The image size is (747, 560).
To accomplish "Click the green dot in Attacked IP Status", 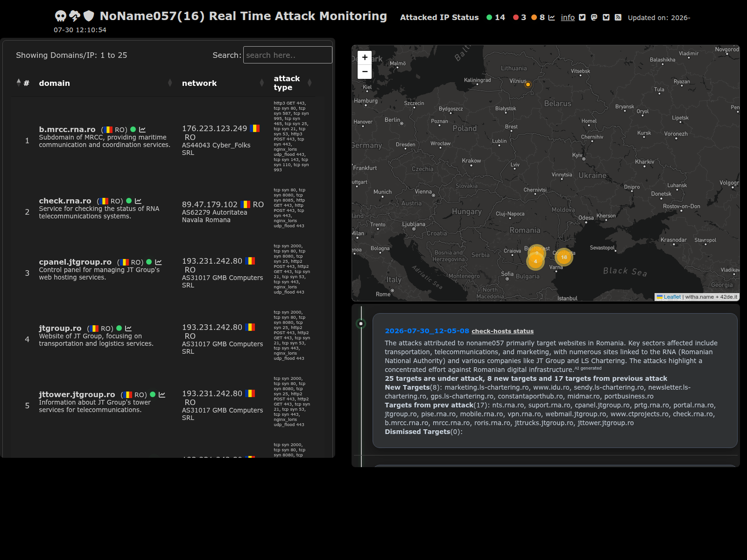I will pos(489,18).
